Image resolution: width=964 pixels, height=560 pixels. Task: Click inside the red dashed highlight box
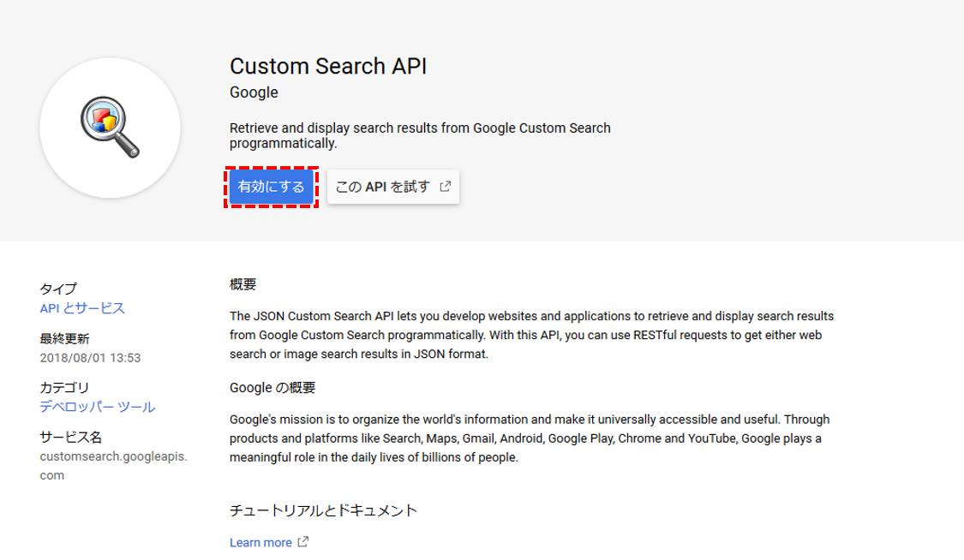272,187
